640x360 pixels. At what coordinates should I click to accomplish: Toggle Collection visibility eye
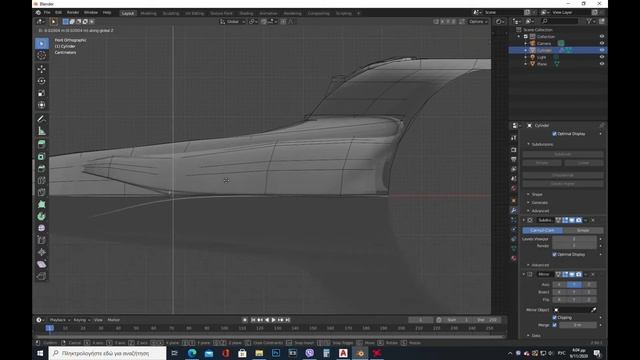tap(602, 36)
